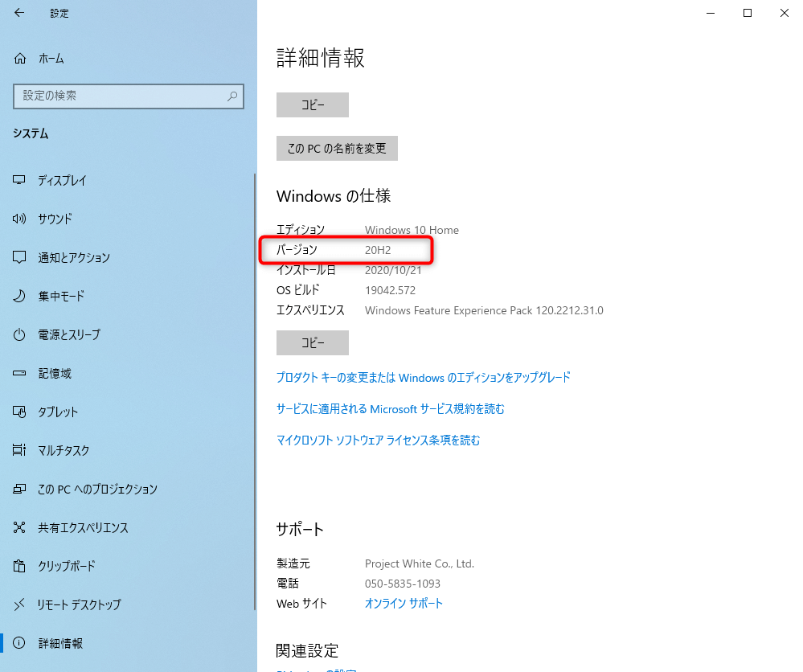Click the タブレット icon
803x672 pixels.
[x=19, y=412]
